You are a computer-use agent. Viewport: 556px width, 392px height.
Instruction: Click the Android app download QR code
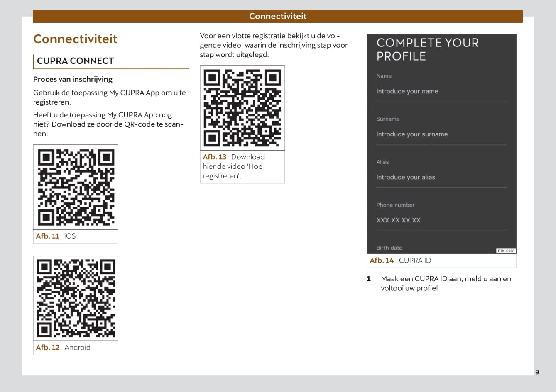point(76,298)
